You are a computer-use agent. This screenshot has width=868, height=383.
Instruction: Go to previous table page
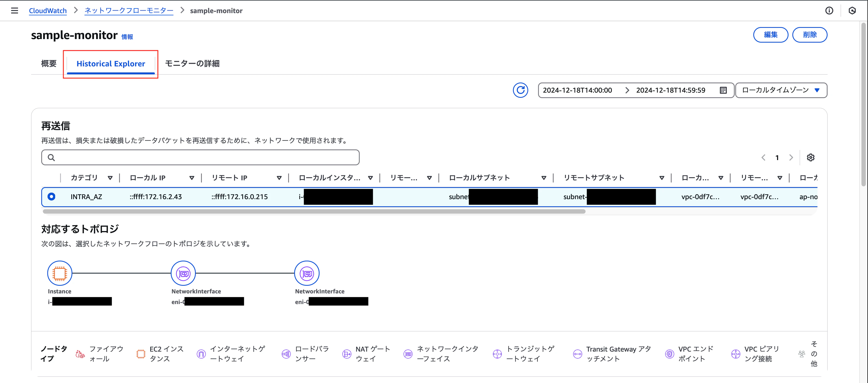pyautogui.click(x=764, y=157)
